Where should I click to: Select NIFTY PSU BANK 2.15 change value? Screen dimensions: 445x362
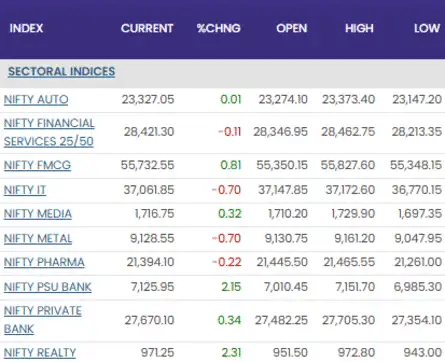point(231,287)
